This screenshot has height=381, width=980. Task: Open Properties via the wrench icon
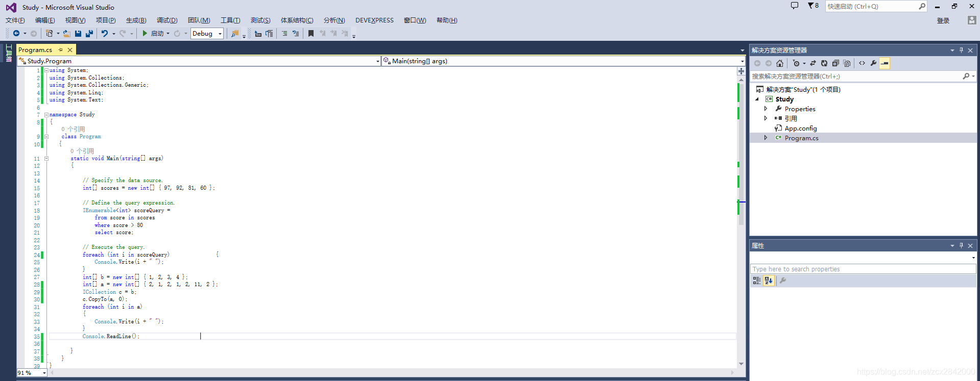(x=873, y=63)
